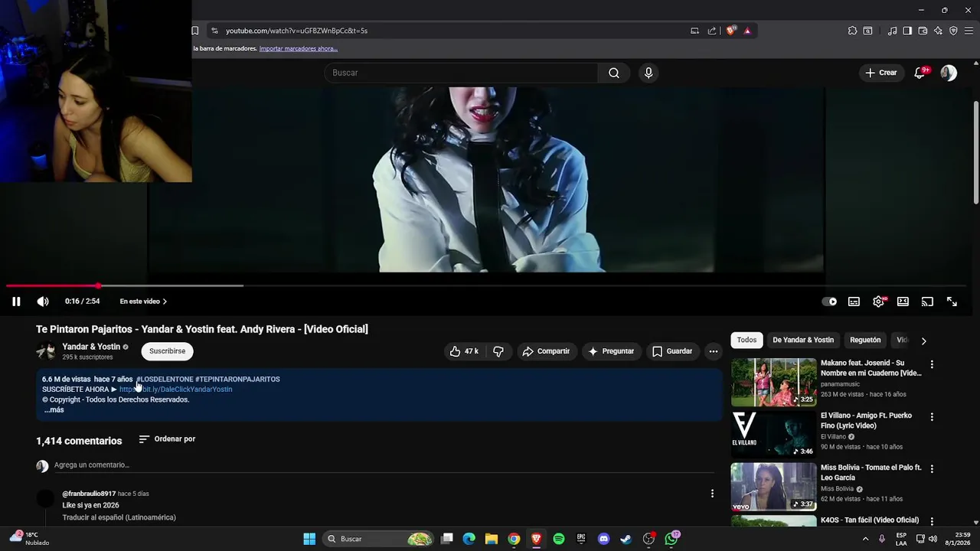
Task: Open Leo AI sparkle icon
Action: (938, 31)
